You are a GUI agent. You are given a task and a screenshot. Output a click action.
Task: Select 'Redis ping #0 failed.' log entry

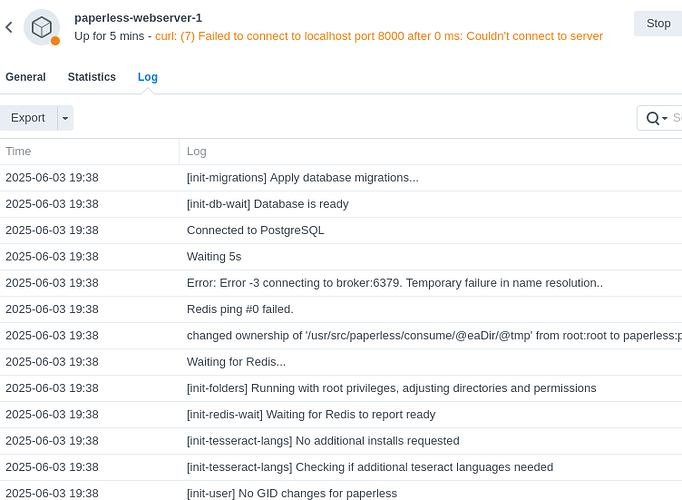(x=341, y=309)
